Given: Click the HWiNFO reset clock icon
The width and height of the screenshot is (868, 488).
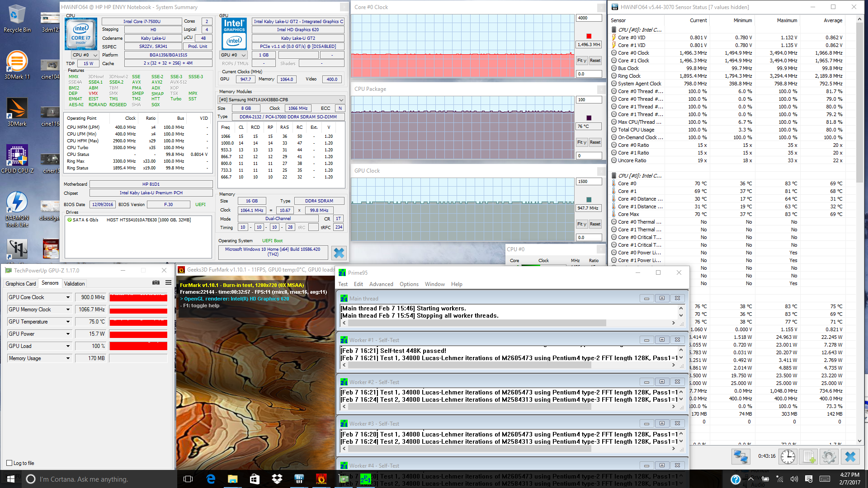Looking at the screenshot, I should (x=788, y=457).
